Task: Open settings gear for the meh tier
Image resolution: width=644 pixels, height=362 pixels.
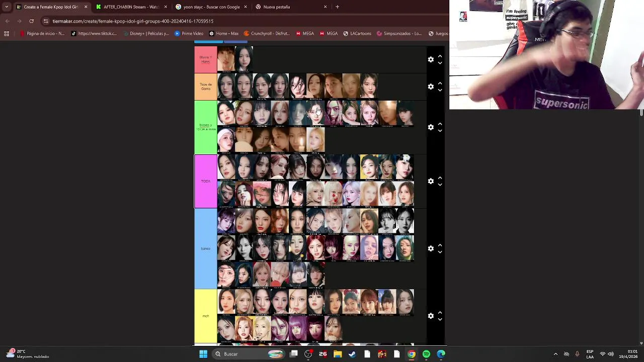Action: (431, 316)
